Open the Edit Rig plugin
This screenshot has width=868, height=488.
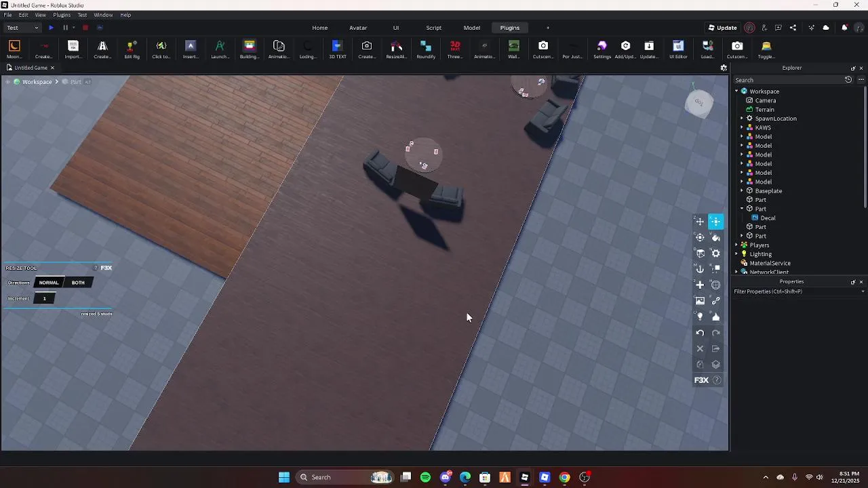(132, 49)
